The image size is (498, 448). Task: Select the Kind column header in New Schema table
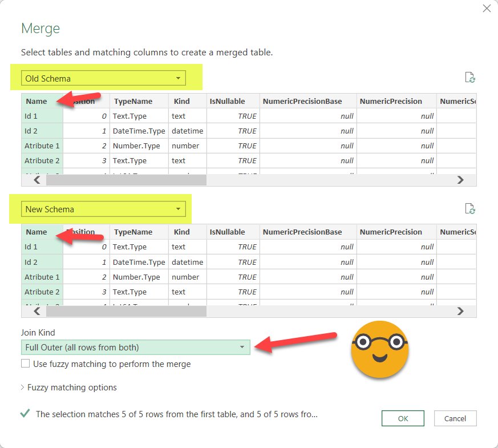pos(182,232)
